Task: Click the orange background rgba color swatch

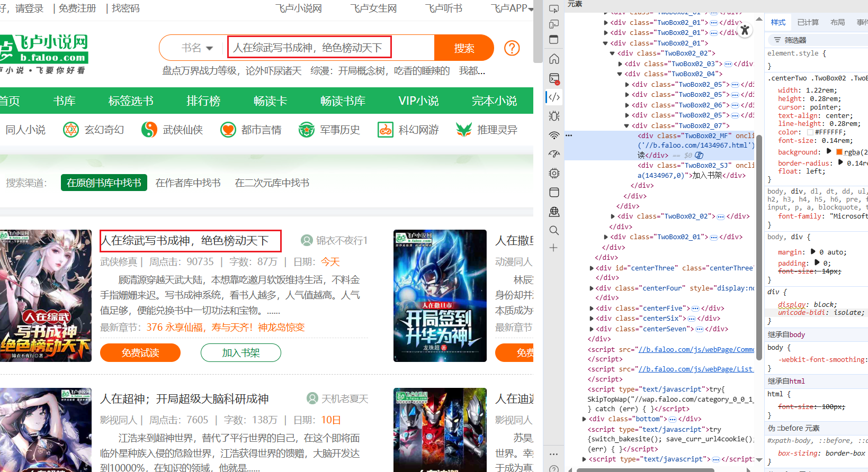Action: pyautogui.click(x=839, y=152)
